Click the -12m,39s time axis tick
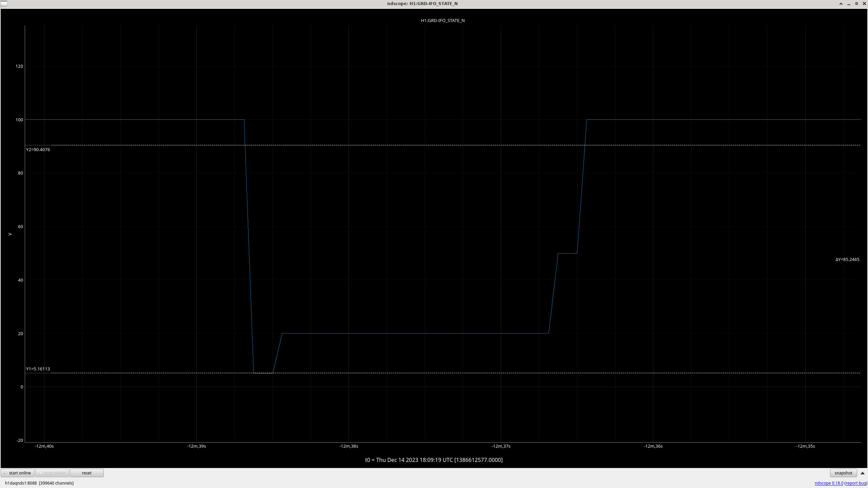 [196, 446]
